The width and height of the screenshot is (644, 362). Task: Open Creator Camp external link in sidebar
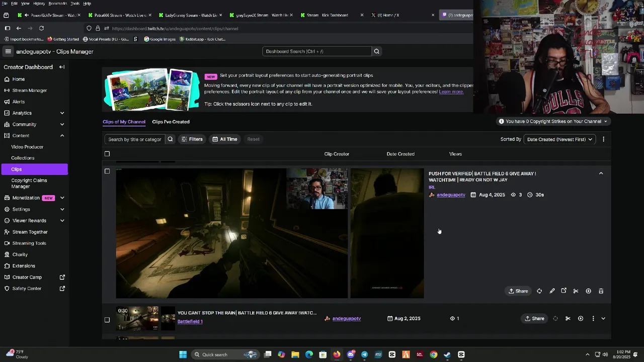coord(62,277)
